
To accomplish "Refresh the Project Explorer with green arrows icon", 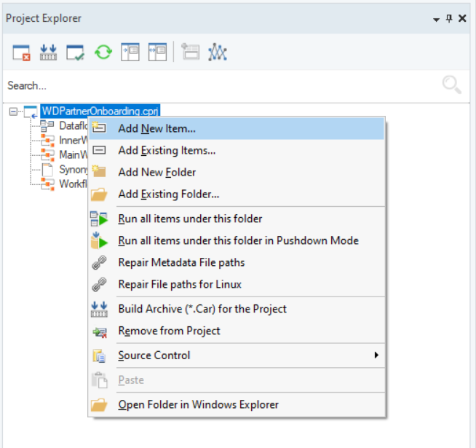I will [103, 52].
